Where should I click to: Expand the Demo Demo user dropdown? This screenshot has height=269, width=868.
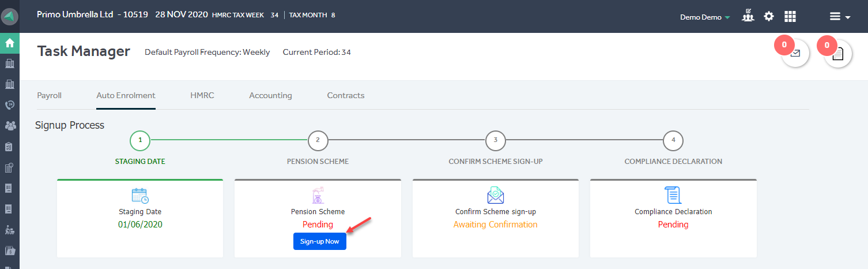pyautogui.click(x=705, y=17)
